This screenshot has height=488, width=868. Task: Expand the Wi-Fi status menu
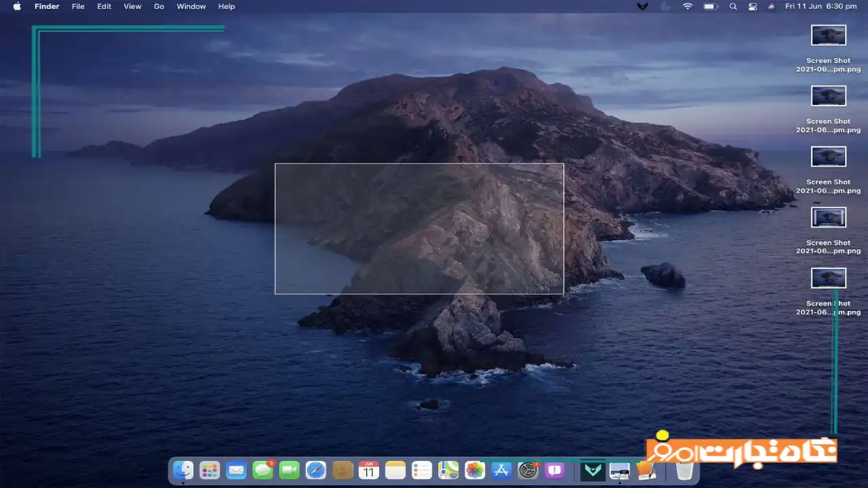[688, 6]
